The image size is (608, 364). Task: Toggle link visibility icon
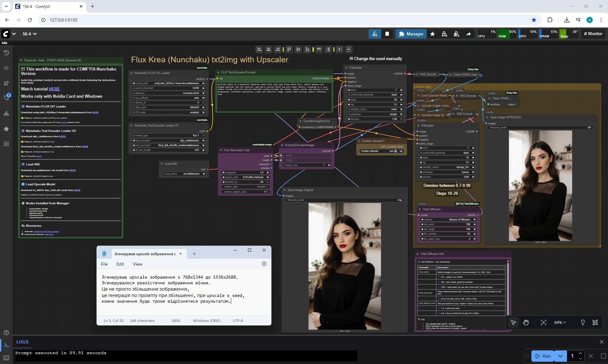pyautogui.click(x=595, y=322)
